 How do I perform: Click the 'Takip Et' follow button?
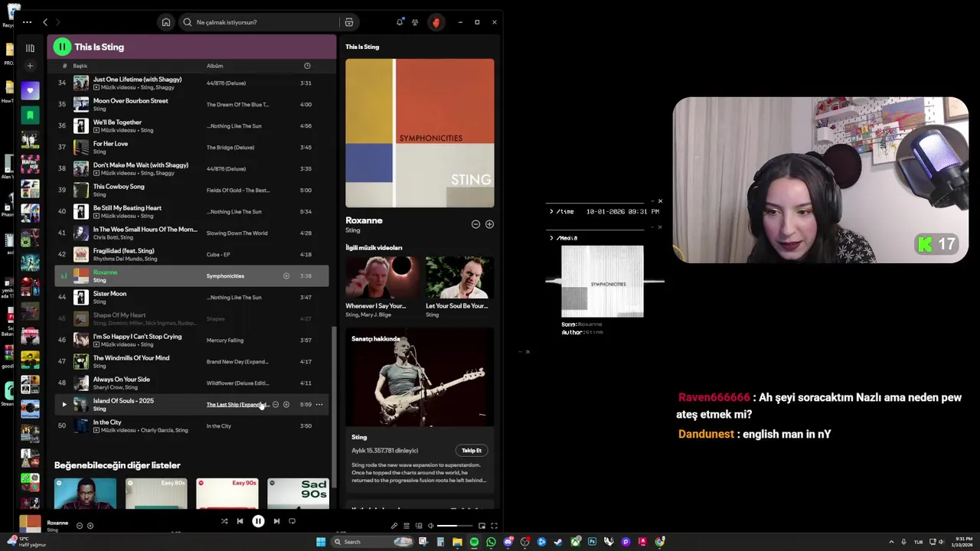[x=472, y=451]
